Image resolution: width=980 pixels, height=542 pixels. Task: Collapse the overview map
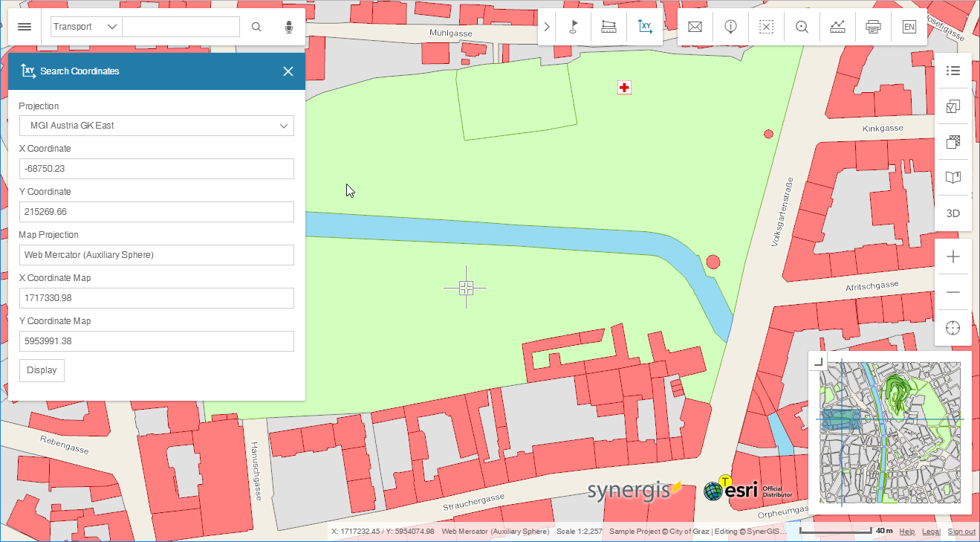[x=817, y=360]
